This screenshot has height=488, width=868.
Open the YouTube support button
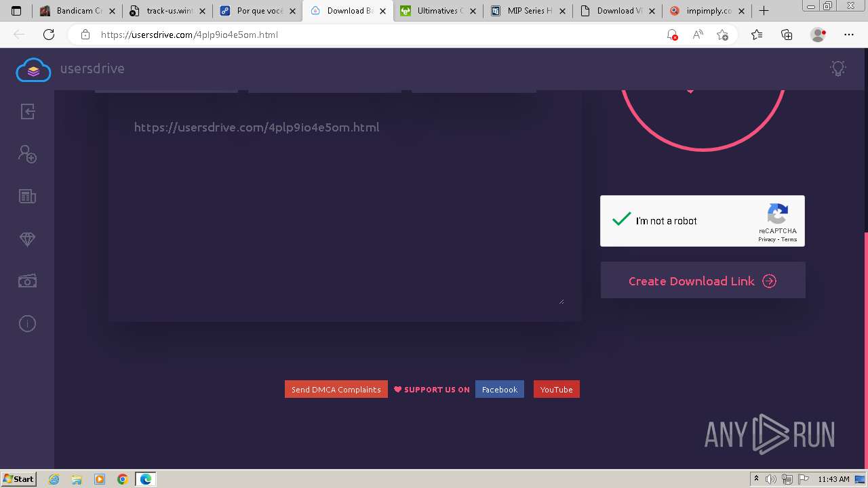coord(557,389)
